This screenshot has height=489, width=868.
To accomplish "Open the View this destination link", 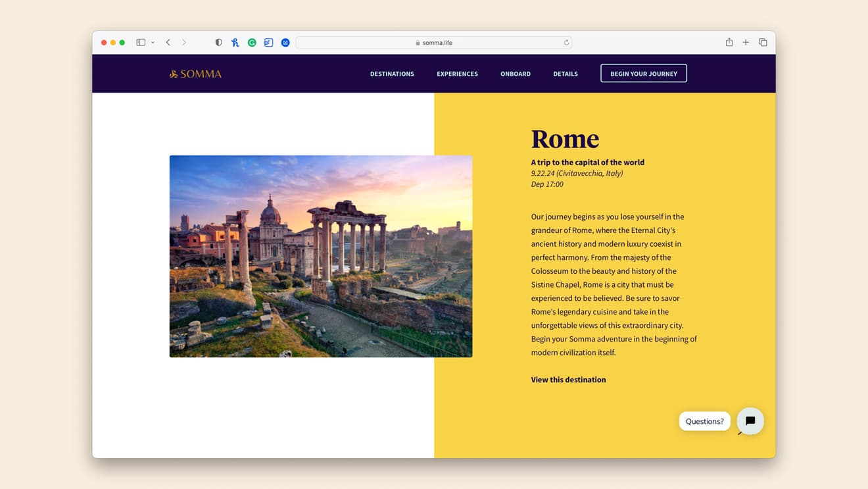I will [x=568, y=380].
